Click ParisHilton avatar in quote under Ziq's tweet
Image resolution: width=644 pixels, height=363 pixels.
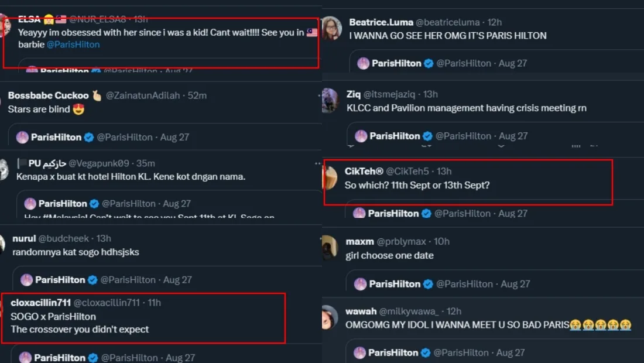point(361,136)
